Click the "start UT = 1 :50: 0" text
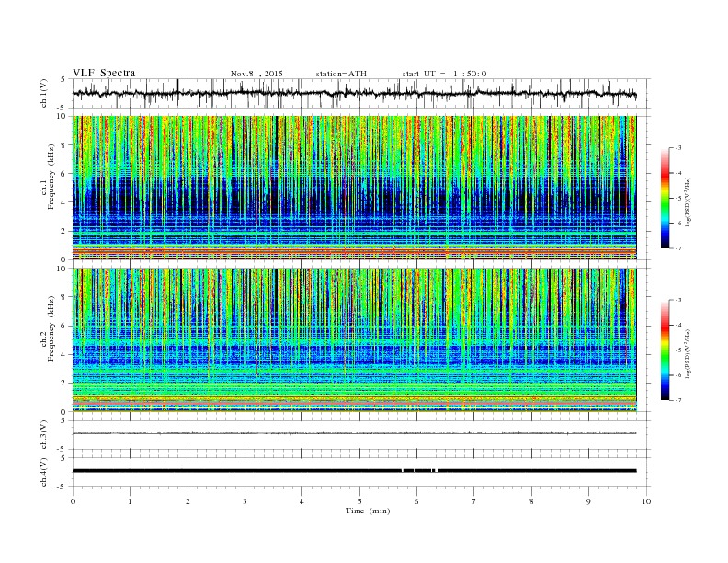 pos(444,74)
